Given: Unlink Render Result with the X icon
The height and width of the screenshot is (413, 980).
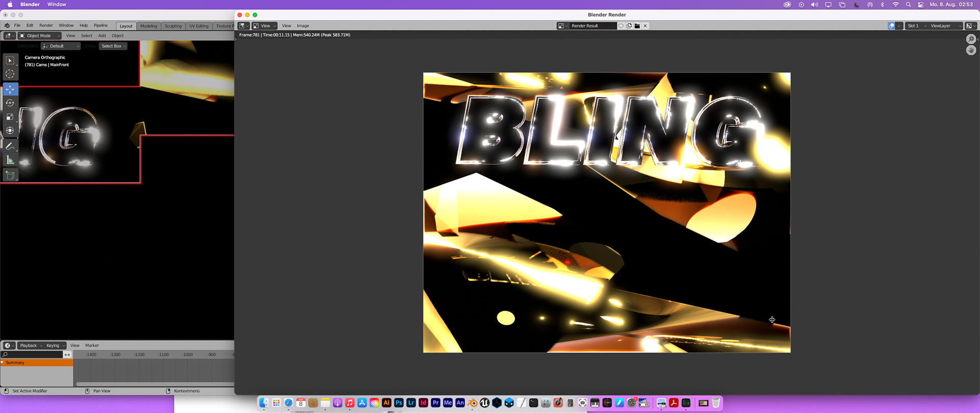Looking at the screenshot, I should [645, 26].
